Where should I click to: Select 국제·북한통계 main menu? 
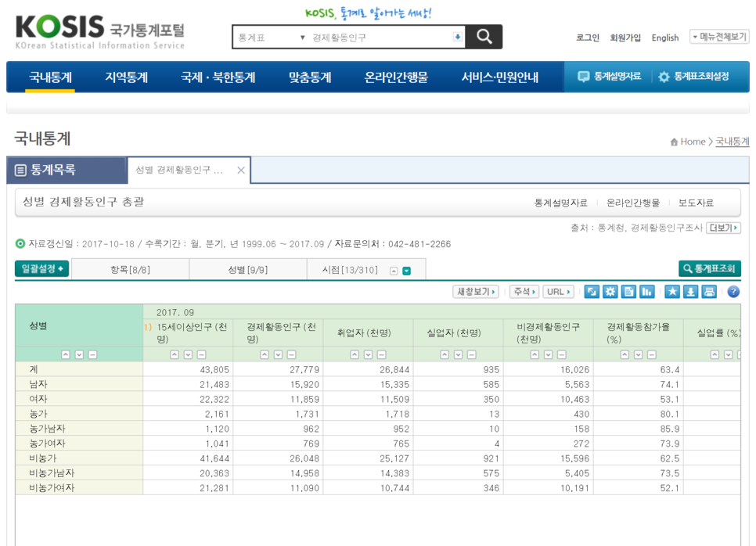pos(218,77)
